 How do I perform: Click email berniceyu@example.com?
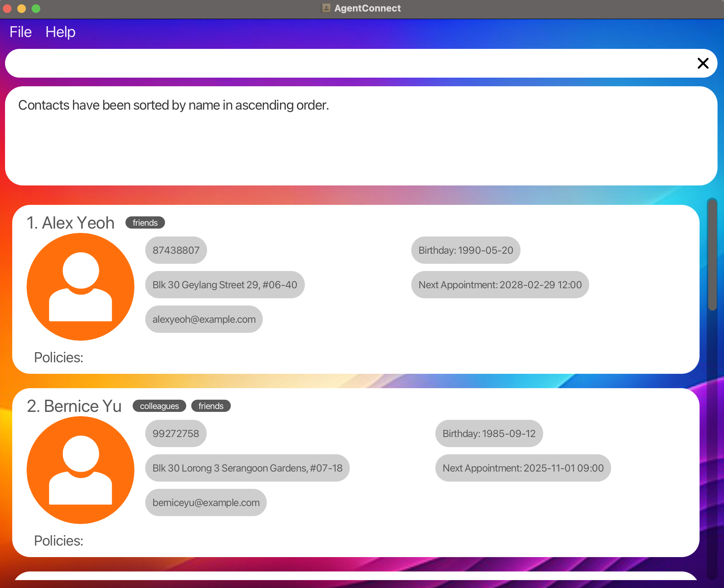tap(206, 502)
